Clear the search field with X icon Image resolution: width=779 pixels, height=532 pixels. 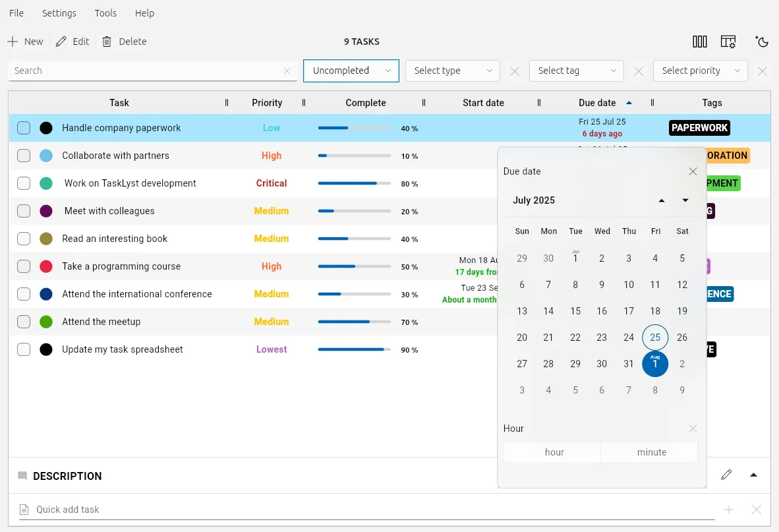[x=287, y=71]
